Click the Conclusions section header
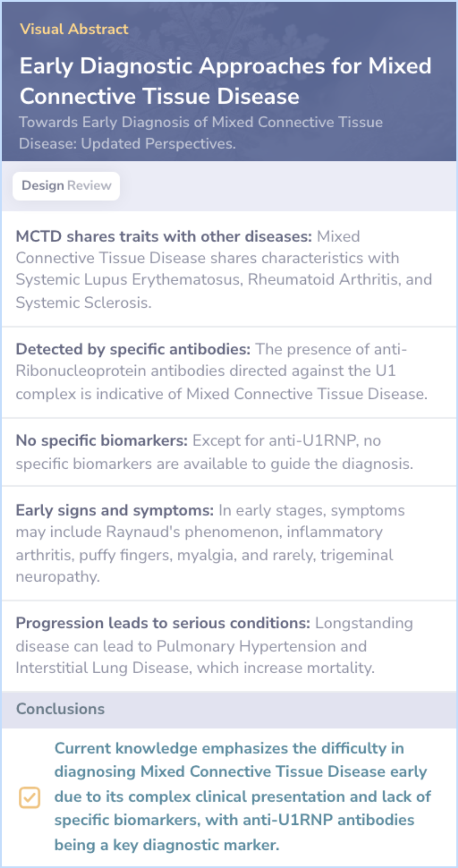 tap(60, 709)
